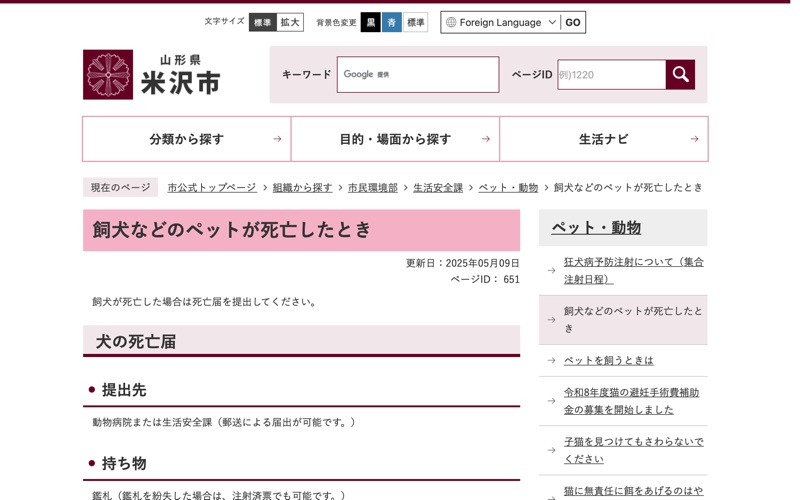Click the globe icon beside Foreign Language
This screenshot has height=500, width=800.
pyautogui.click(x=451, y=22)
